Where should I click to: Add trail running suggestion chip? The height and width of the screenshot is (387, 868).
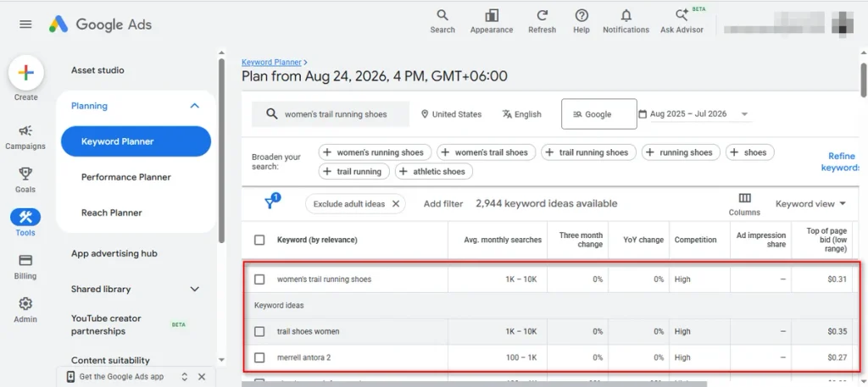pos(353,171)
